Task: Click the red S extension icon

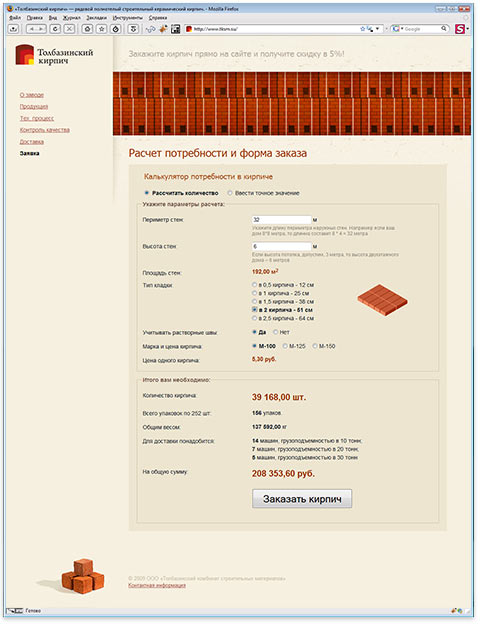Action: point(459,29)
